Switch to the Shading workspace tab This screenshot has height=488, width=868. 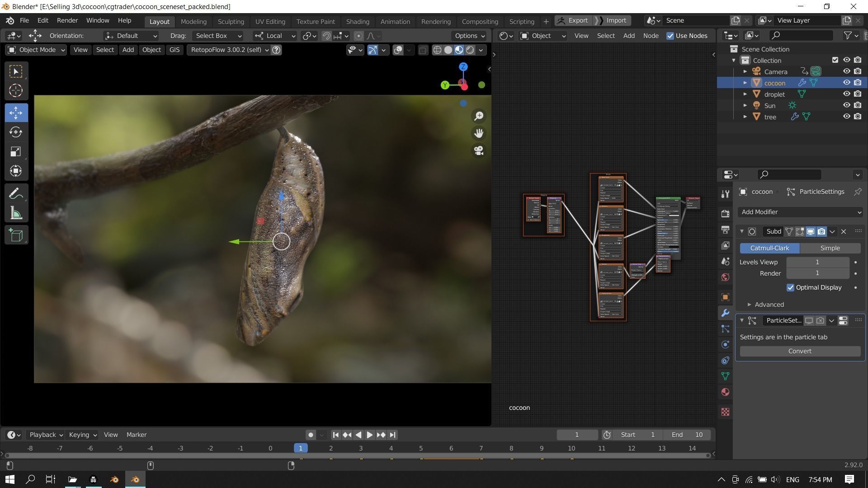(x=357, y=21)
